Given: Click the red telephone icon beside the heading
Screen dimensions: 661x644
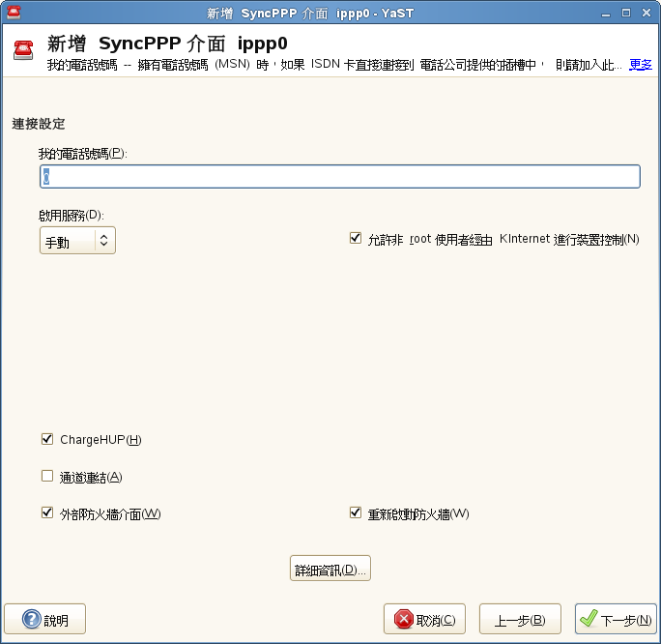Looking at the screenshot, I should [23, 49].
